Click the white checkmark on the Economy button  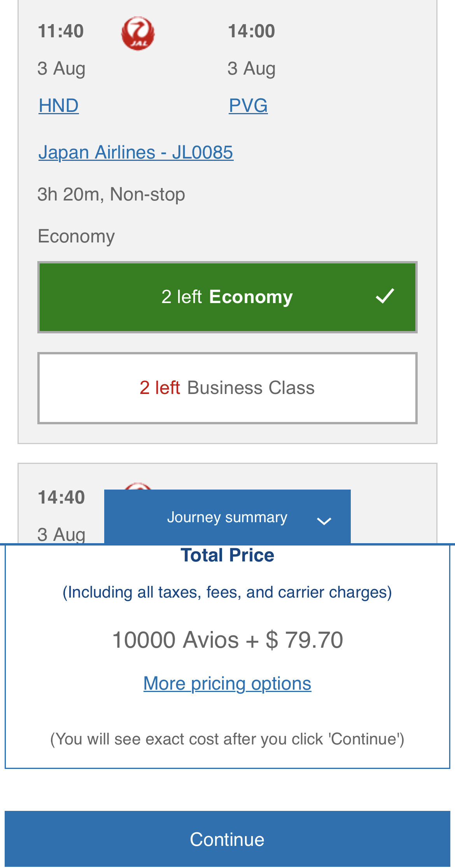(385, 296)
